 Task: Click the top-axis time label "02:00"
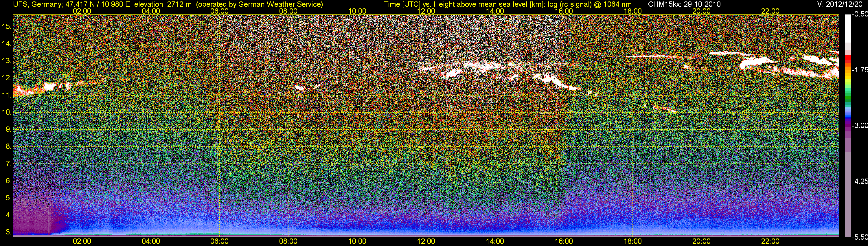point(82,11)
